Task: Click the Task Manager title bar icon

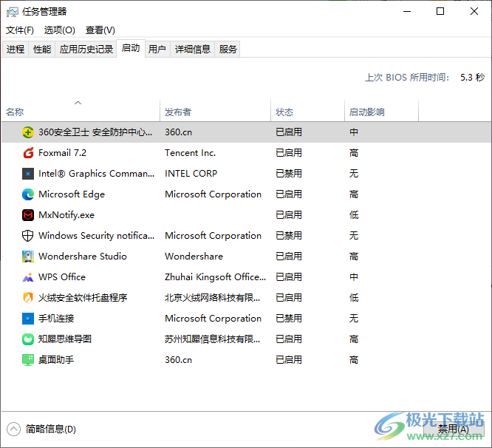Action: point(13,12)
